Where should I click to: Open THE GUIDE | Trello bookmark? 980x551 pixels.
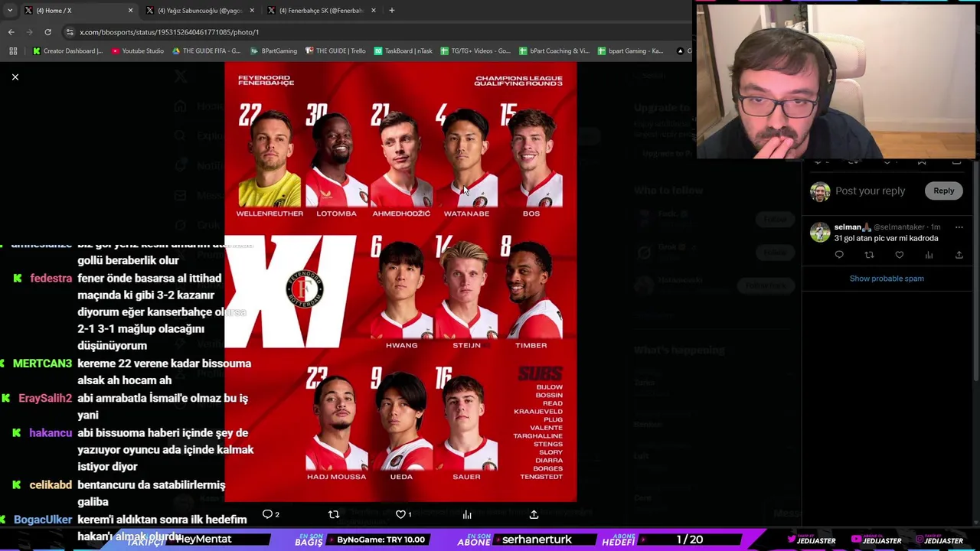tap(335, 51)
